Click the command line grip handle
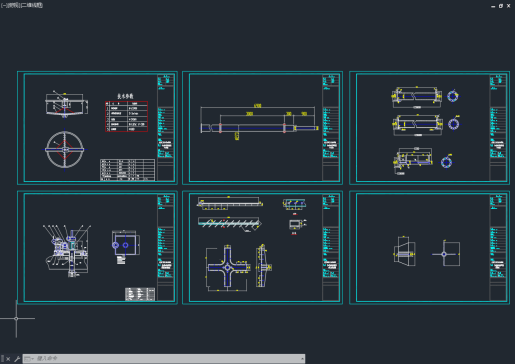Image resolution: width=515 pixels, height=364 pixels. pyautogui.click(x=2, y=359)
